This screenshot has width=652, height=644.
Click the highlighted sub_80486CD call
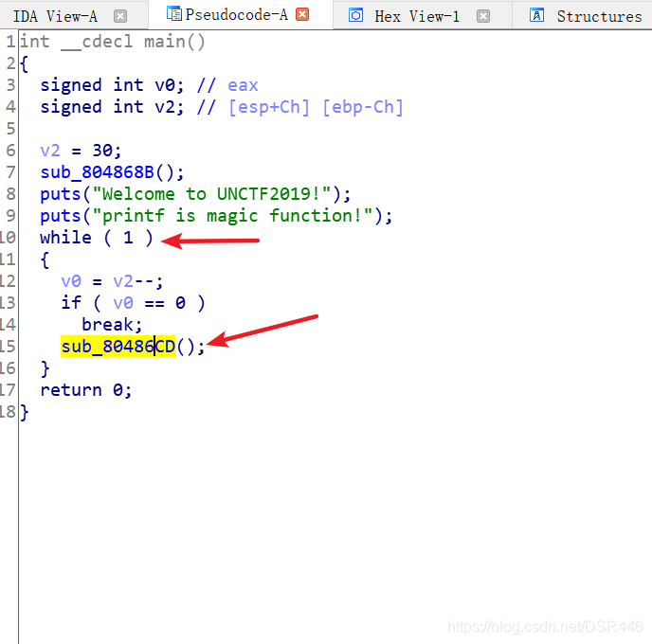(x=118, y=347)
